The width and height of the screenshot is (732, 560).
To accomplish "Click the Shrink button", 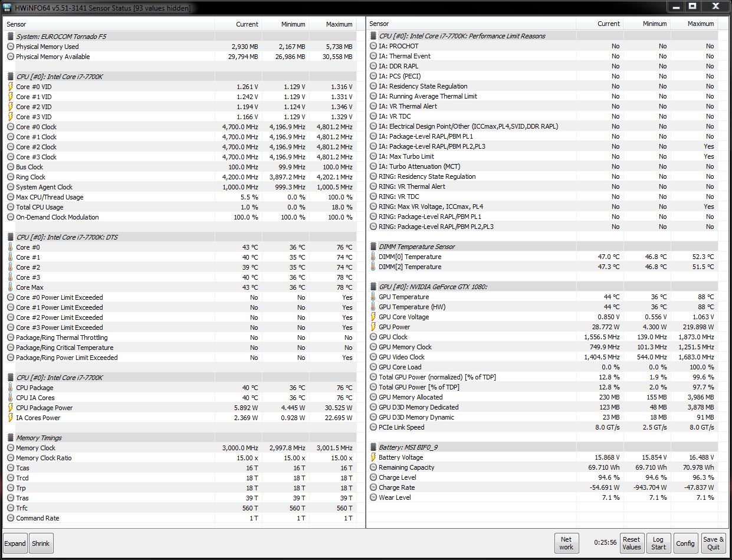I will point(41,543).
